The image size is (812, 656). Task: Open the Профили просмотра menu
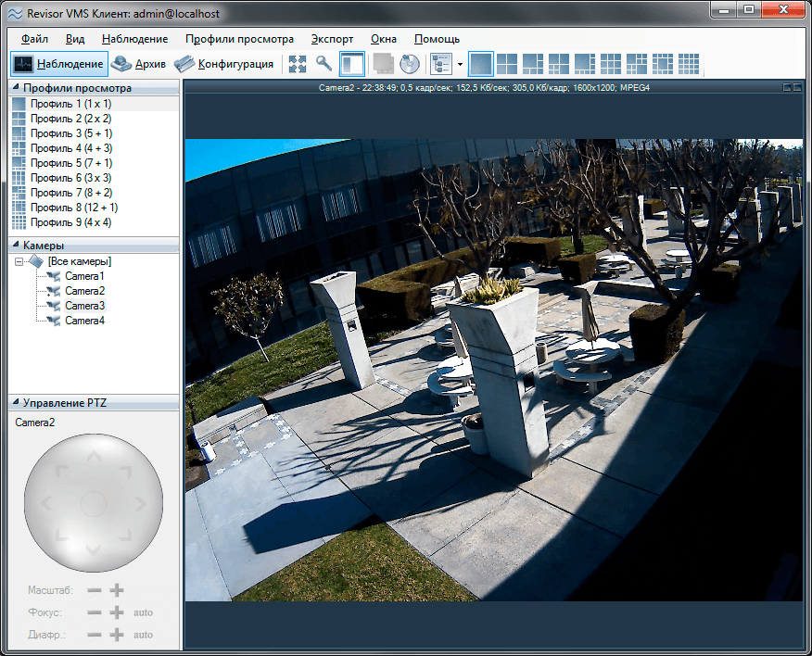[x=239, y=39]
